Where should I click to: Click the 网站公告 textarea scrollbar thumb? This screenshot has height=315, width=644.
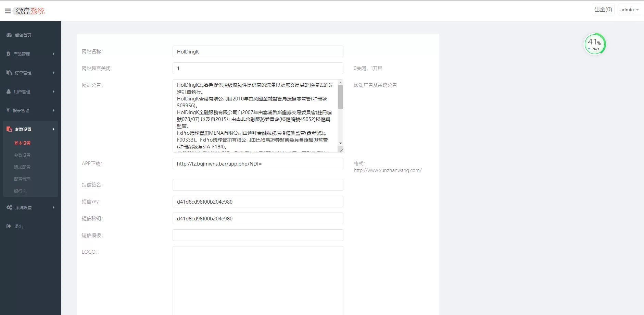(x=340, y=97)
